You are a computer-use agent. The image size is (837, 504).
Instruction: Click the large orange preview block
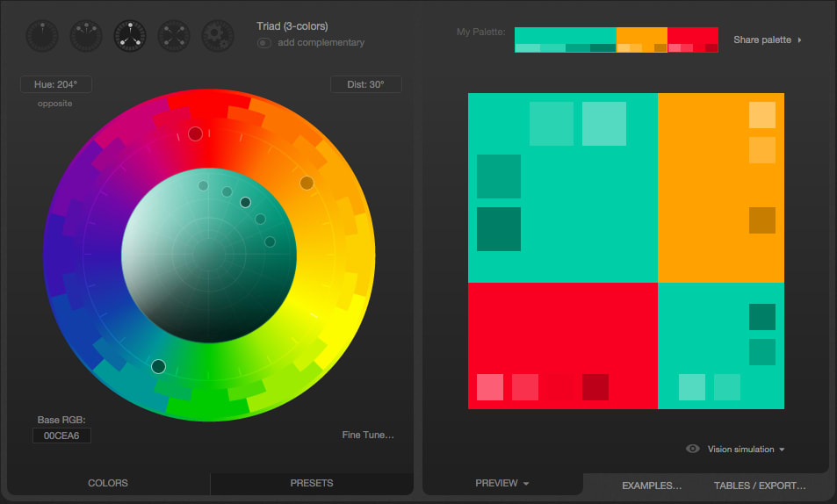[x=721, y=187]
